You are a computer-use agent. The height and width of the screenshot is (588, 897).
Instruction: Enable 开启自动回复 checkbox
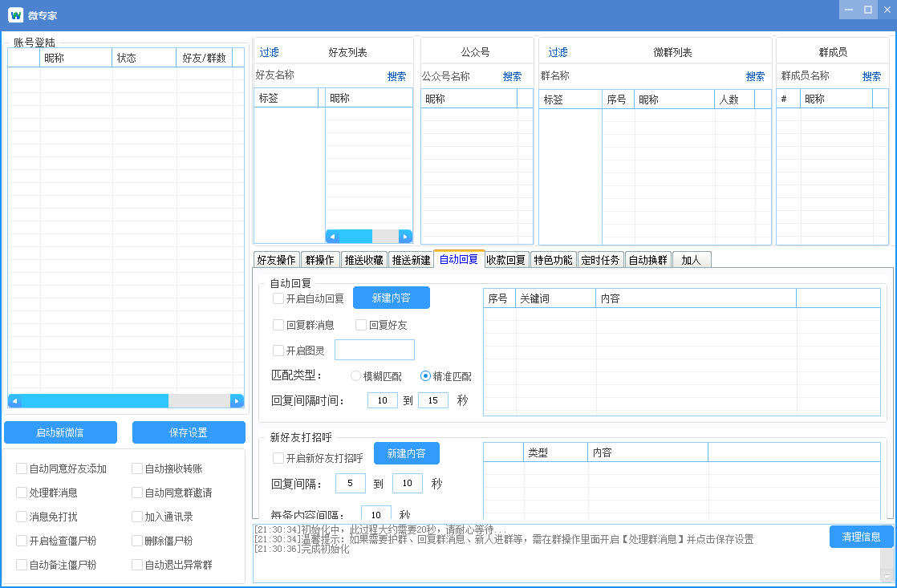278,298
